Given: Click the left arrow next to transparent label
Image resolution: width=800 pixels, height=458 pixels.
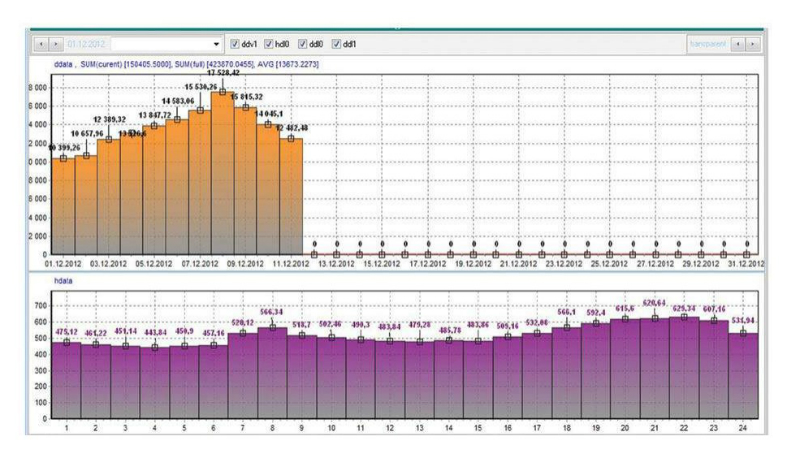Looking at the screenshot, I should pyautogui.click(x=739, y=45).
